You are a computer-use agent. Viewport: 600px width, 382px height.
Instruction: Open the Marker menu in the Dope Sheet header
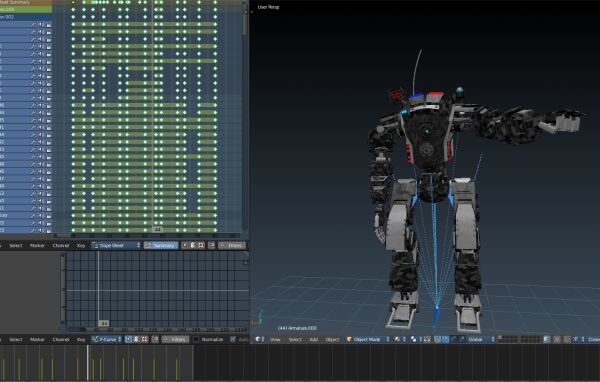[37, 245]
